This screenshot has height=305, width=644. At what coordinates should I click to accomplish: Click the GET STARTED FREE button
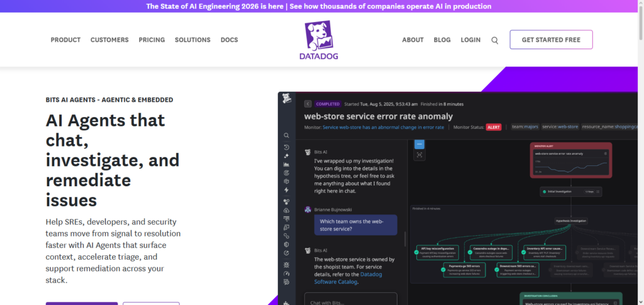tap(551, 40)
